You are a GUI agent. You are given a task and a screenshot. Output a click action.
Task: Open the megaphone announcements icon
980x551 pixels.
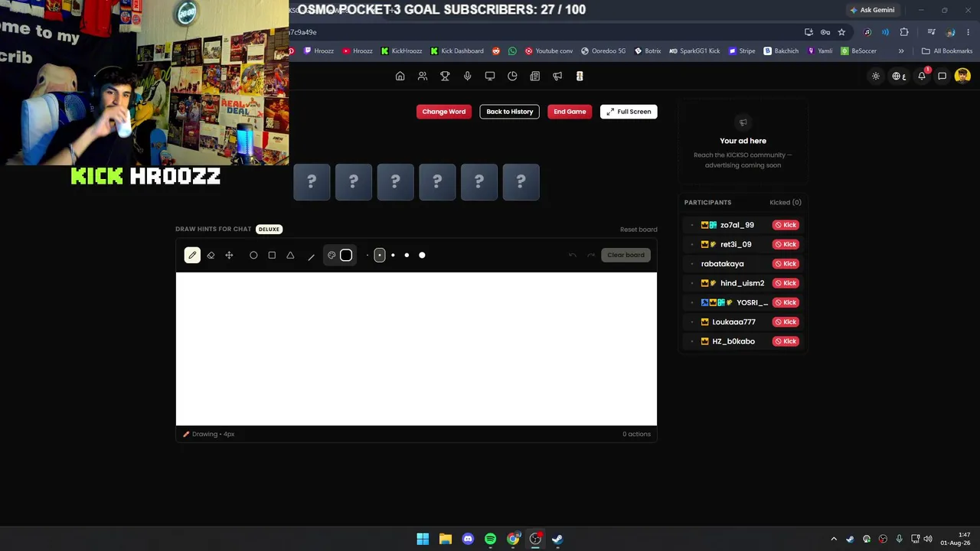(x=557, y=76)
